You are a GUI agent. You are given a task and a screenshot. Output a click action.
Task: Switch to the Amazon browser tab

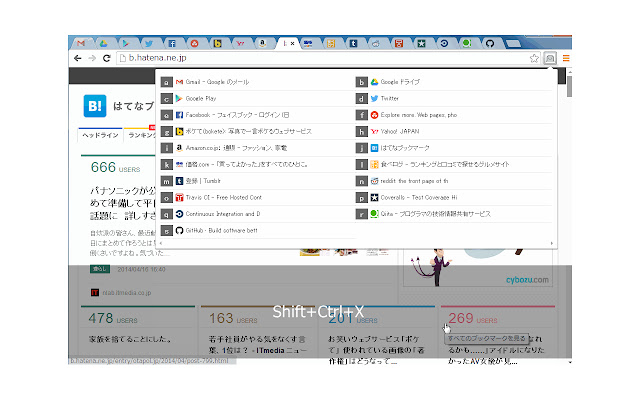pos(262,43)
